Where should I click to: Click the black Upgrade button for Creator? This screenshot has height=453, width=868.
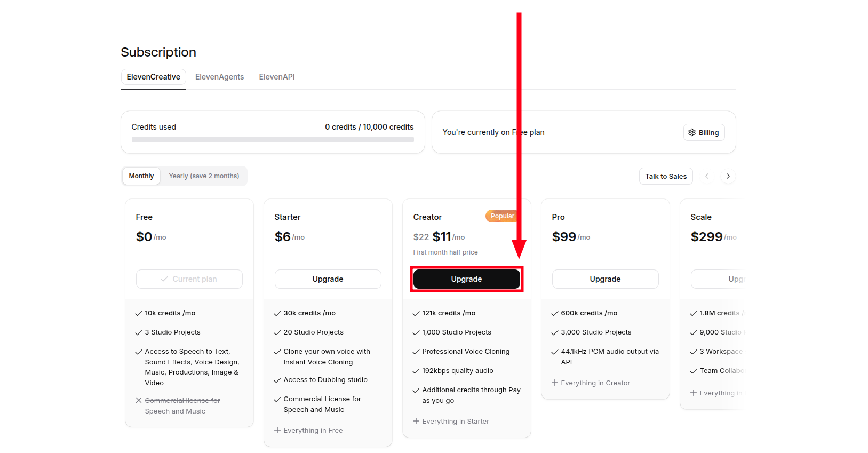click(x=467, y=279)
